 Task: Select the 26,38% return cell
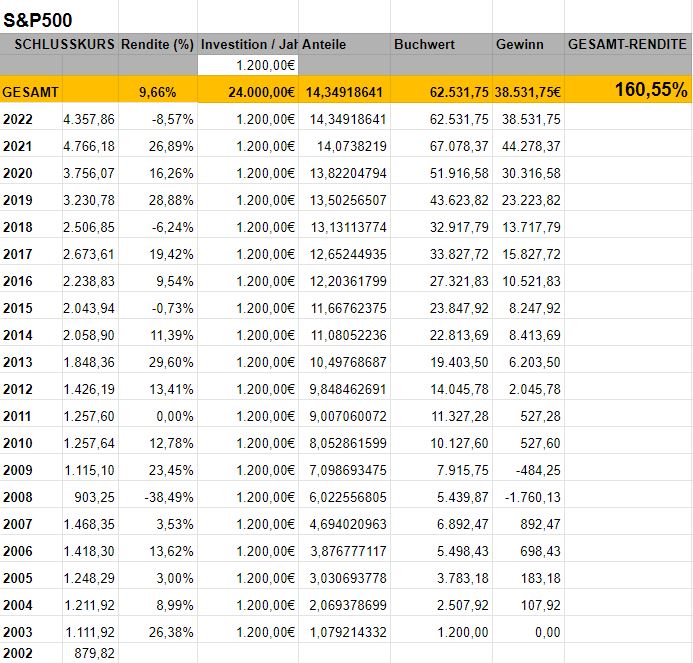pos(171,632)
